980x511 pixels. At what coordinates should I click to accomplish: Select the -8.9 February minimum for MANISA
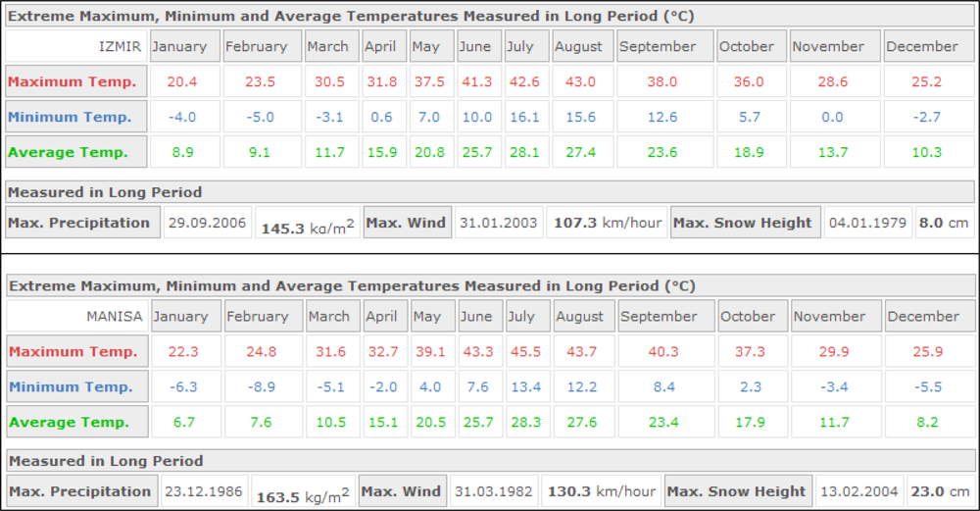tap(262, 386)
